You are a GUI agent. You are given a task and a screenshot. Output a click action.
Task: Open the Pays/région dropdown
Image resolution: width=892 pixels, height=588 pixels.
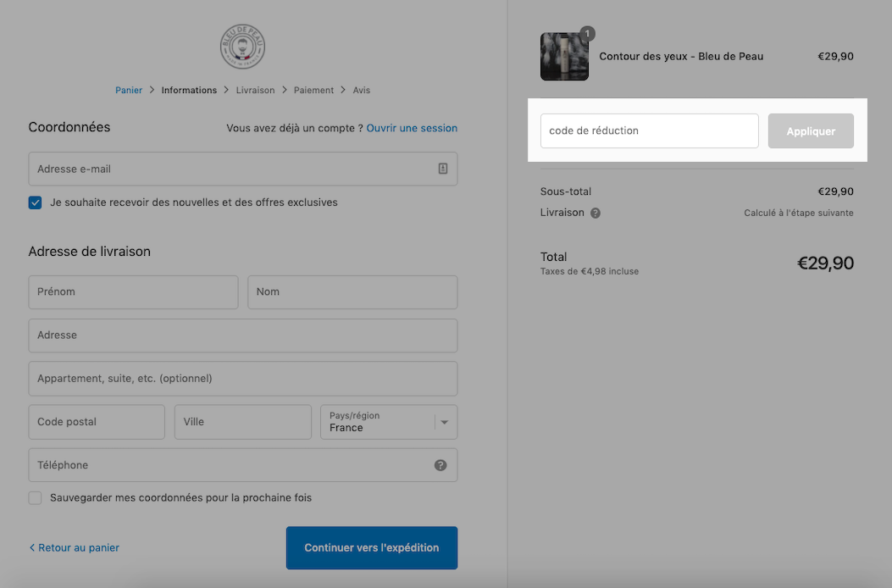[x=389, y=422]
